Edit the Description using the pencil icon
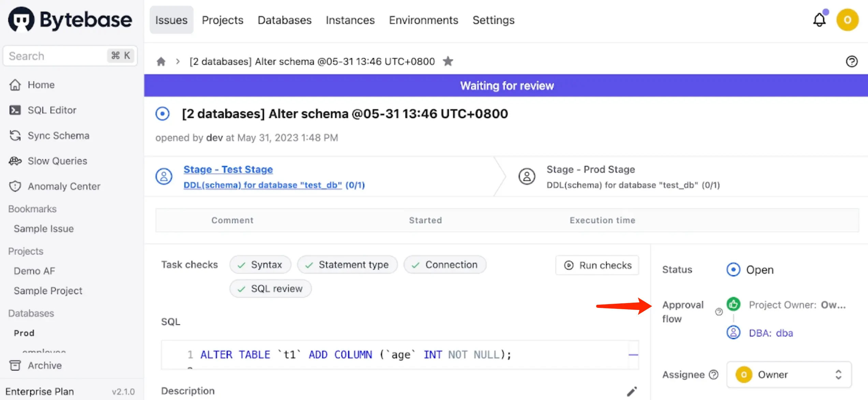Image resolution: width=868 pixels, height=400 pixels. (x=632, y=391)
